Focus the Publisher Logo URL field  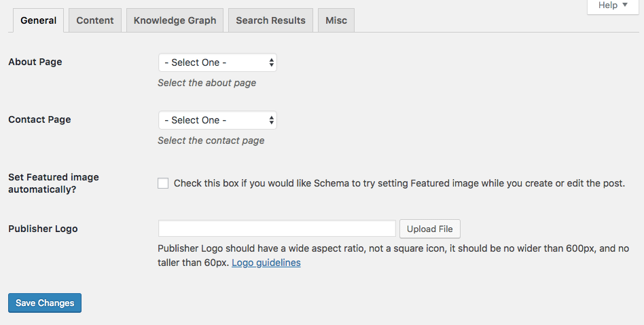pyautogui.click(x=276, y=229)
